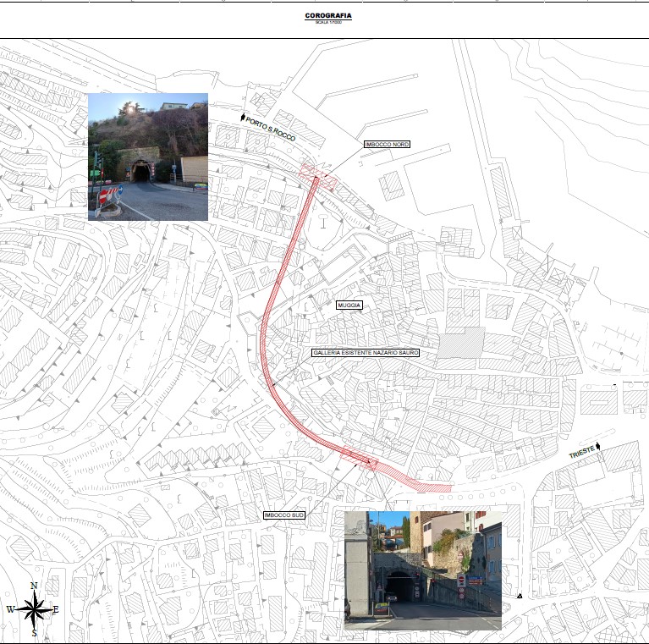This screenshot has width=649, height=644.
Task: Click the S letter on the compass
Action: pos(34,632)
